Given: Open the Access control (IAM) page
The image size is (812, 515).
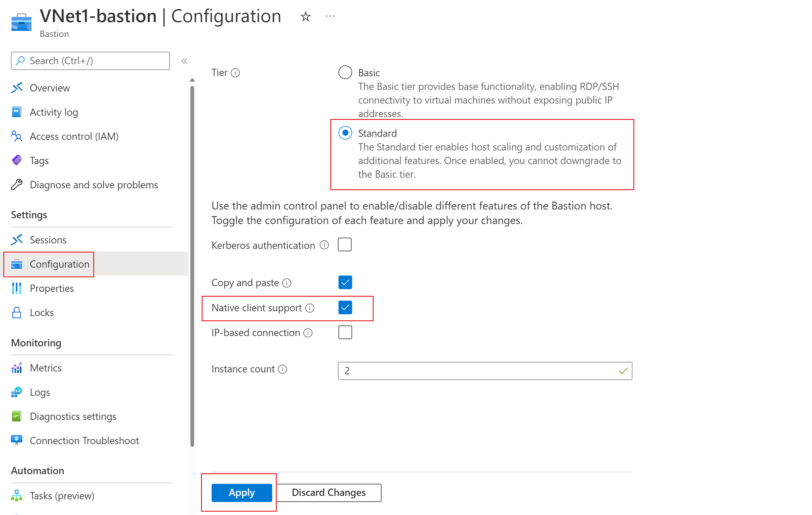Looking at the screenshot, I should [74, 136].
